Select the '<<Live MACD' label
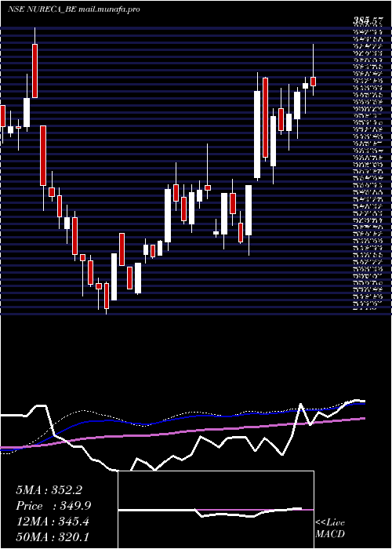The image size is (392, 549). click(x=330, y=529)
